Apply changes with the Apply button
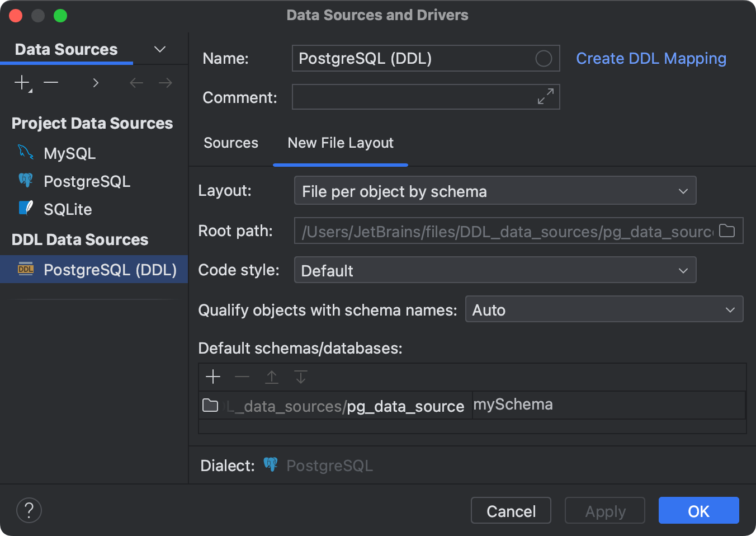This screenshot has height=536, width=756. [604, 510]
